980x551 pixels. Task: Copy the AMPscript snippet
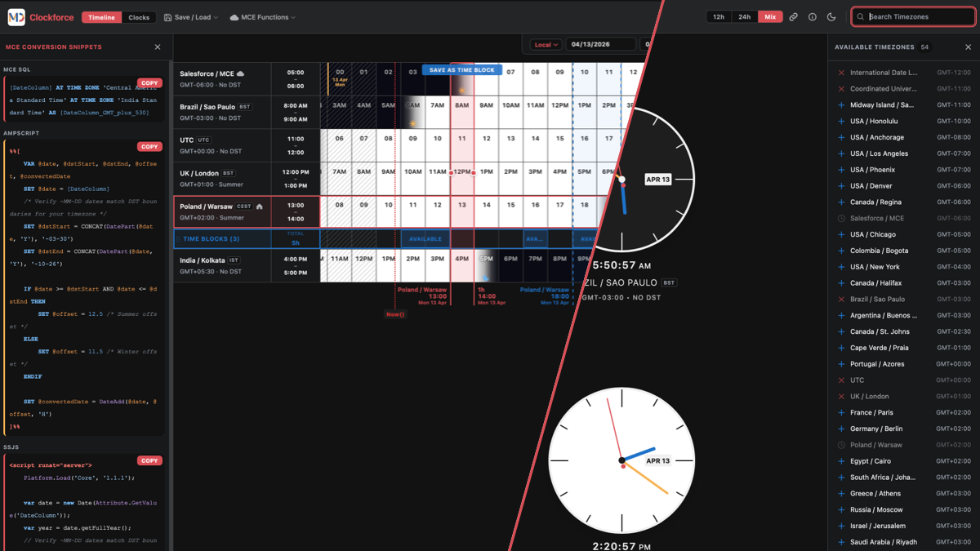(149, 147)
